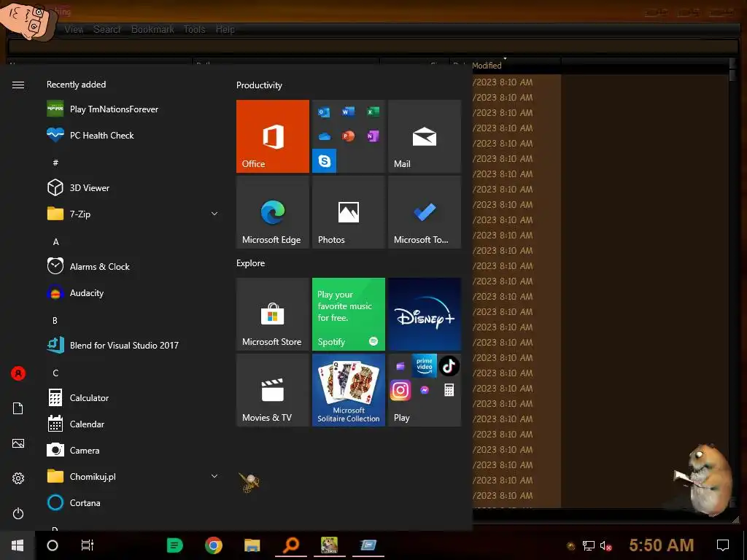
Task: Open the Bookmark menu in the Everything window
Action: [152, 29]
